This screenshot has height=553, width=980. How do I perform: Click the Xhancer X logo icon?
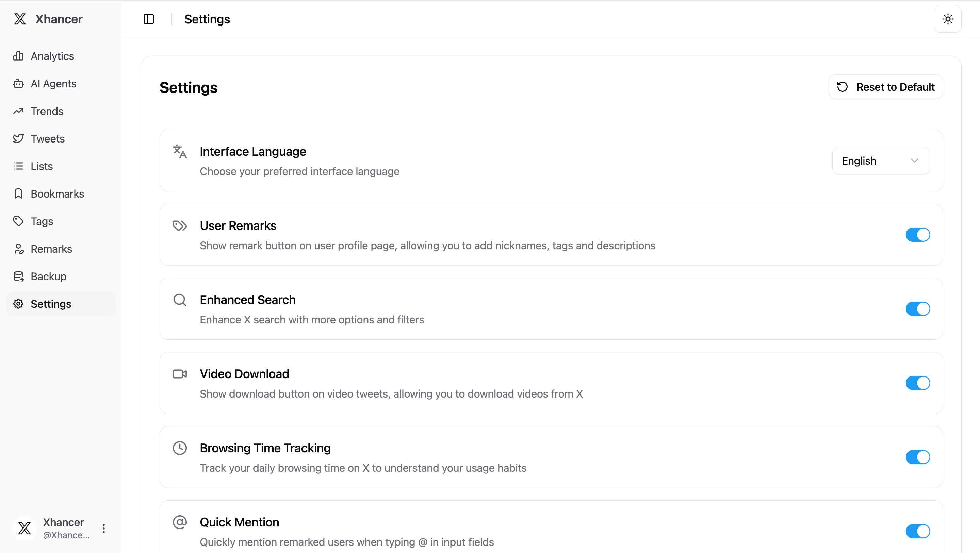[x=20, y=19]
